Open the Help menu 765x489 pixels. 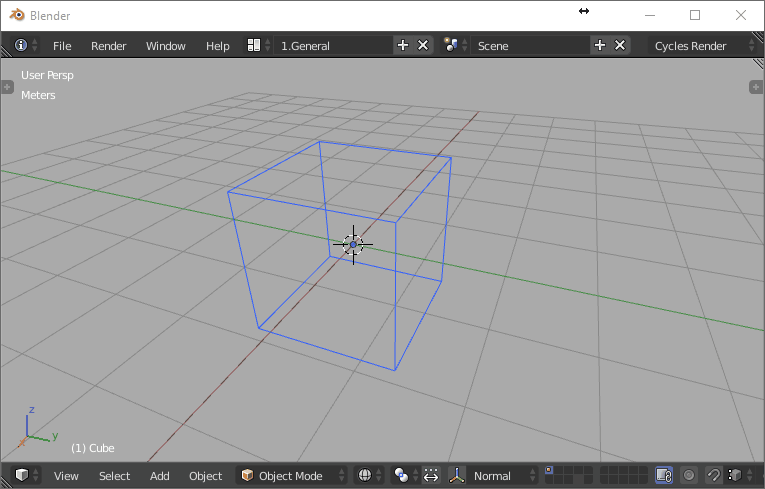pyautogui.click(x=218, y=46)
